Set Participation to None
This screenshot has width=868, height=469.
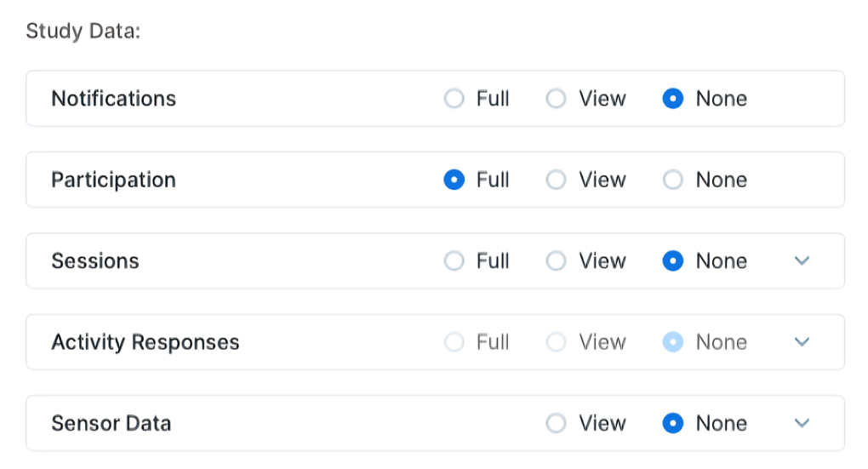click(x=673, y=180)
